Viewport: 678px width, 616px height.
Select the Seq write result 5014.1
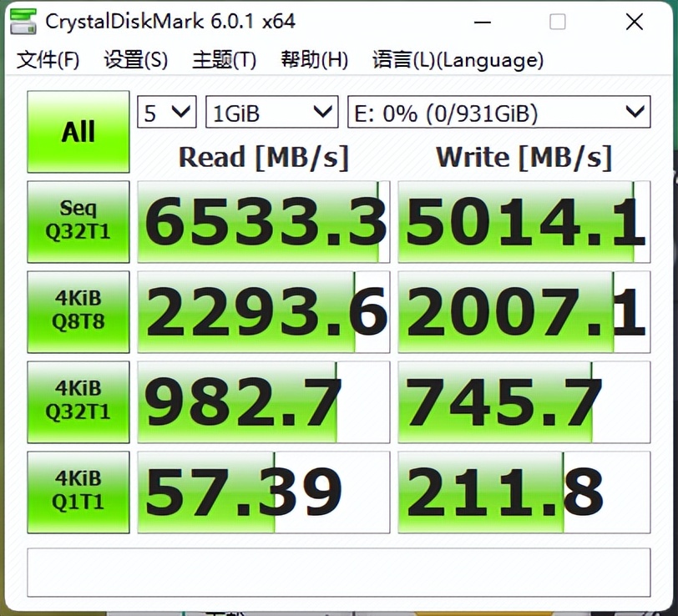pos(524,221)
